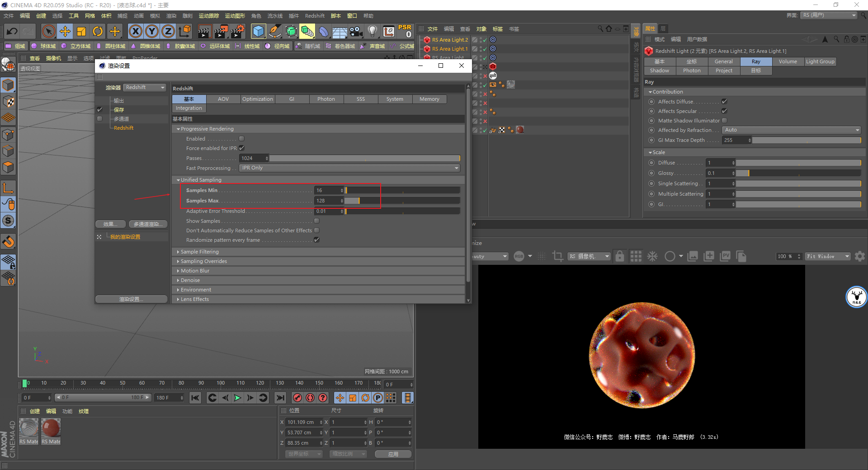Open the GI tab in render settings
This screenshot has width=868, height=470.
click(292, 99)
